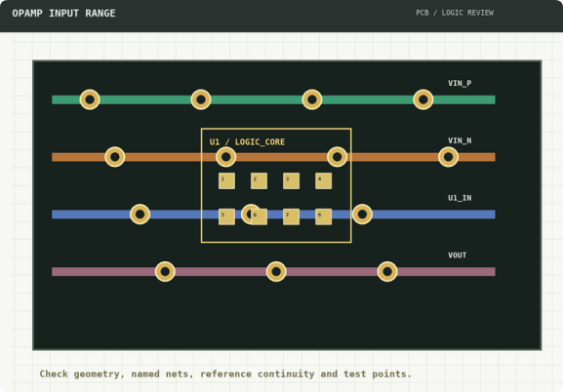Click pad 1 of U1 LOGIC_CORE

coord(227,181)
